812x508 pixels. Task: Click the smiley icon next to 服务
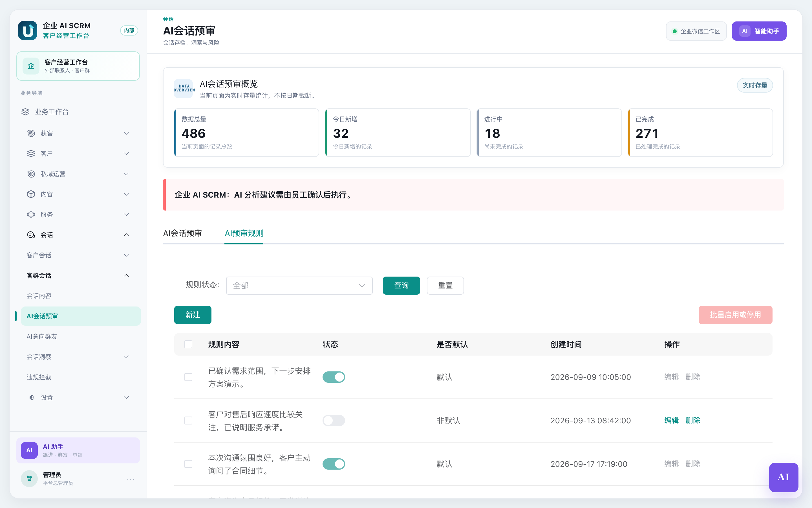point(31,215)
